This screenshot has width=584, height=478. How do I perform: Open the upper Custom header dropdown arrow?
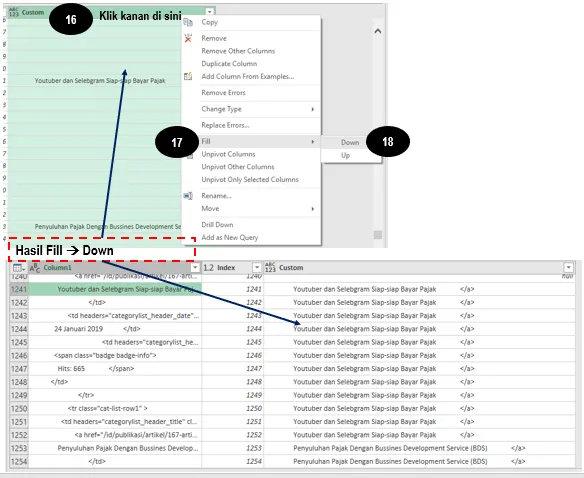[210, 12]
